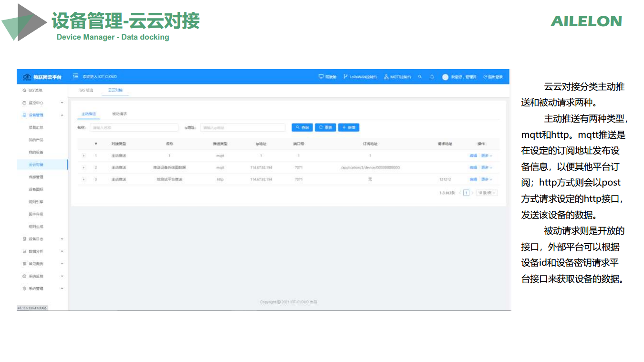Expand table row 2 with plus icon
644x362 pixels.
84,167
